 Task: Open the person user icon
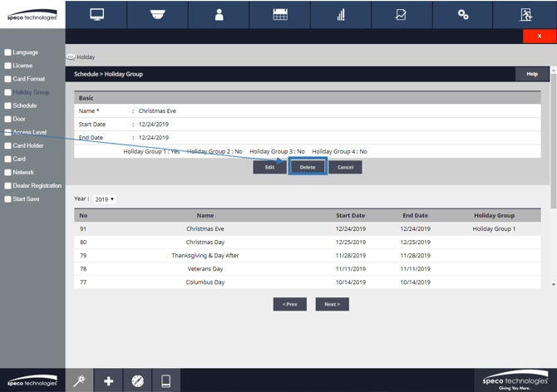click(x=219, y=15)
